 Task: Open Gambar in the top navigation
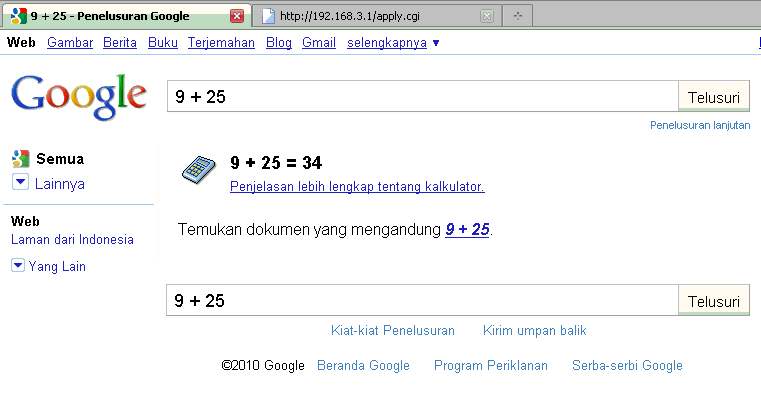[x=70, y=43]
